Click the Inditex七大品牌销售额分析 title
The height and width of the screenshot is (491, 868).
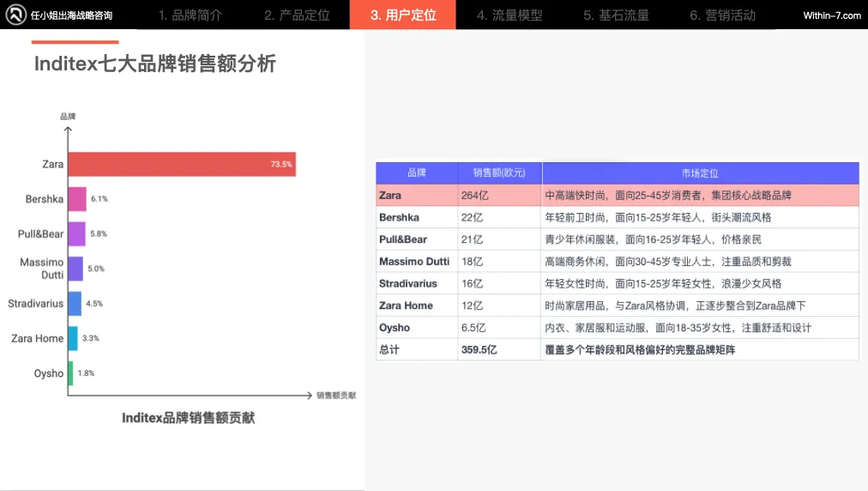pyautogui.click(x=155, y=64)
